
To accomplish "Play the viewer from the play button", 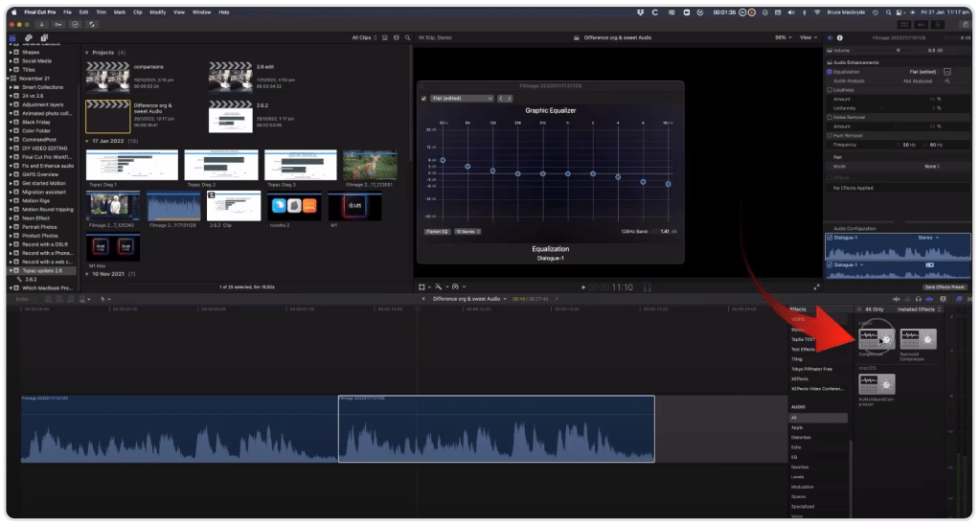I will pyautogui.click(x=583, y=287).
